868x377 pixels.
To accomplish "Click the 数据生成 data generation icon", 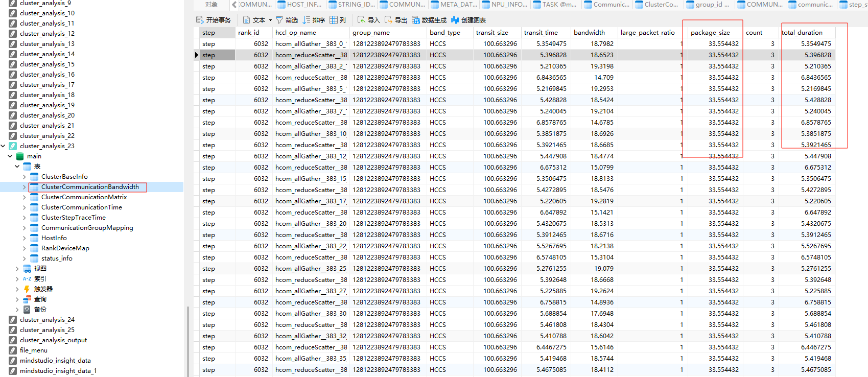I will 416,20.
